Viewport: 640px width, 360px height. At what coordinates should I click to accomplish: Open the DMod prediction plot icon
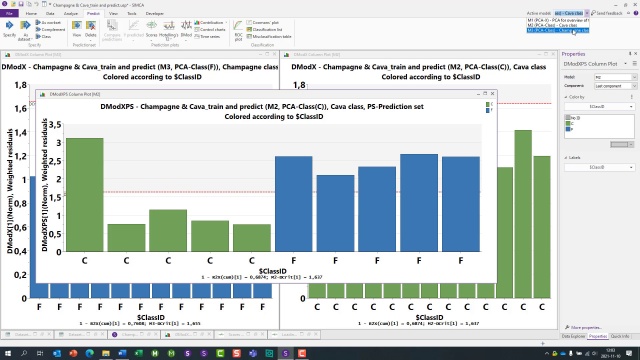click(x=186, y=26)
